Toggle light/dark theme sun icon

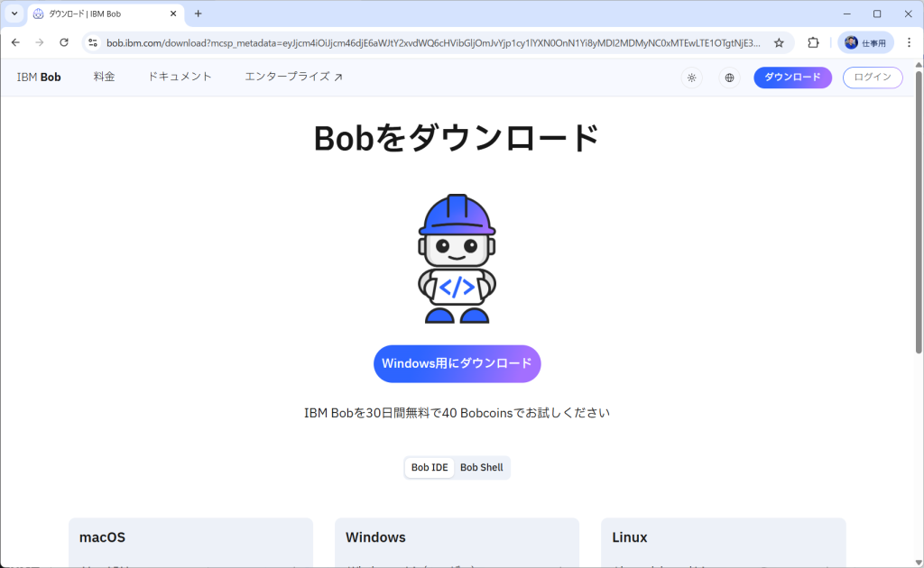(692, 78)
